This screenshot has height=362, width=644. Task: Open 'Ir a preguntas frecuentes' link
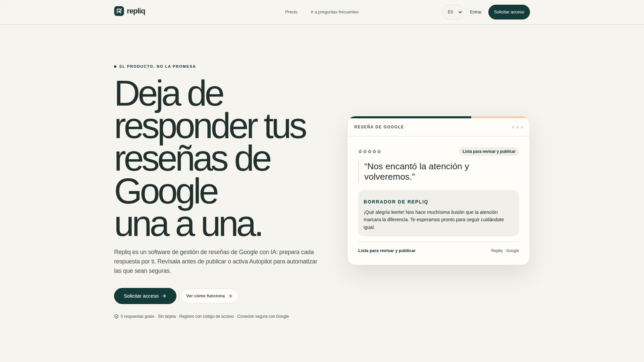335,12
